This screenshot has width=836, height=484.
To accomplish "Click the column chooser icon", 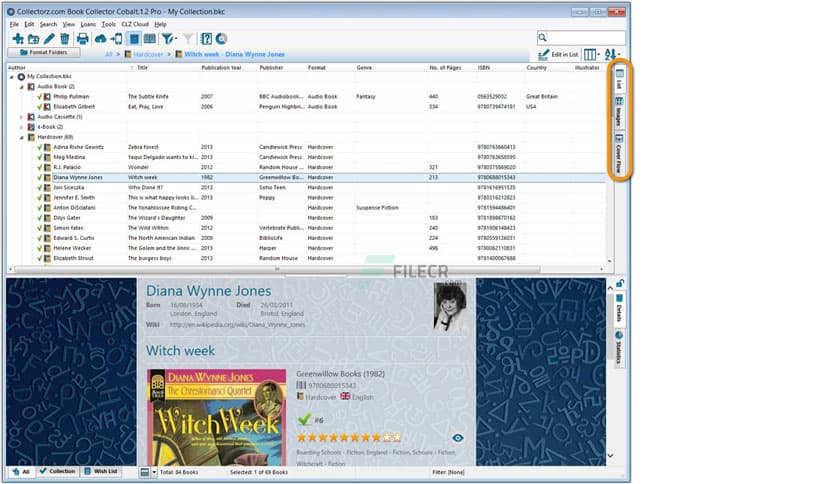I will point(589,54).
